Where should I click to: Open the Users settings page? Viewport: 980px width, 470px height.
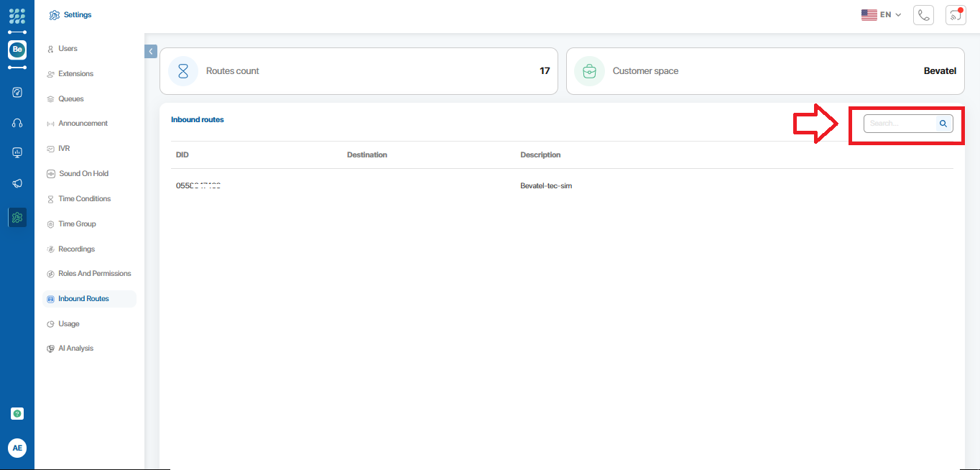click(x=68, y=49)
